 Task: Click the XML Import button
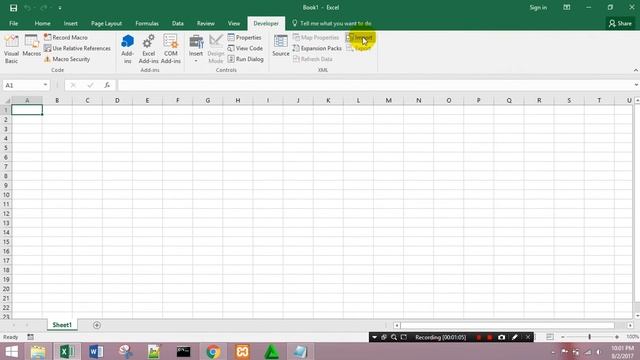point(359,38)
